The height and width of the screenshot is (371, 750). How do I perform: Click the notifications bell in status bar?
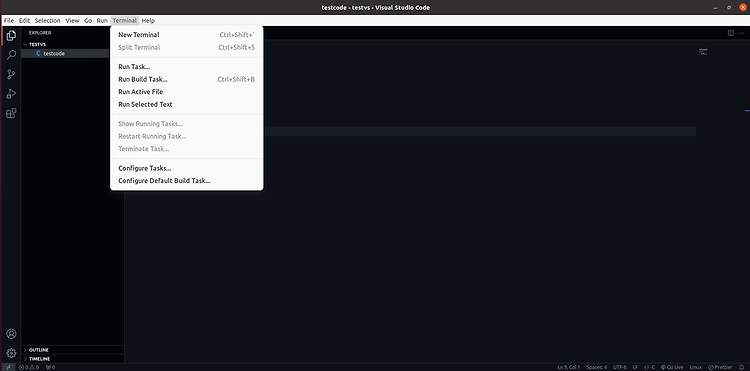[741, 367]
